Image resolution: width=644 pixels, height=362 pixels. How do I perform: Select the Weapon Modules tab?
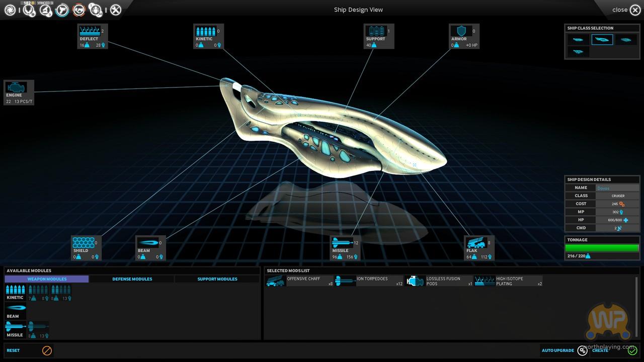[x=47, y=279]
